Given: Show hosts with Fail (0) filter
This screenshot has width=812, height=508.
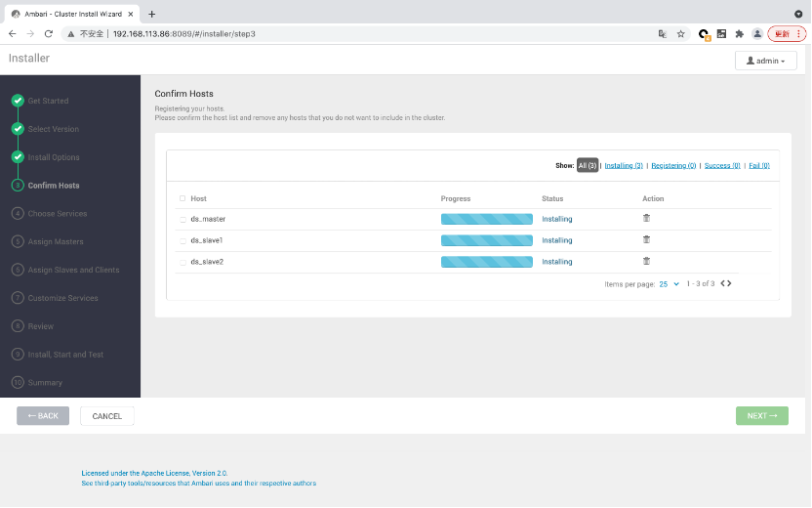Looking at the screenshot, I should pos(758,166).
